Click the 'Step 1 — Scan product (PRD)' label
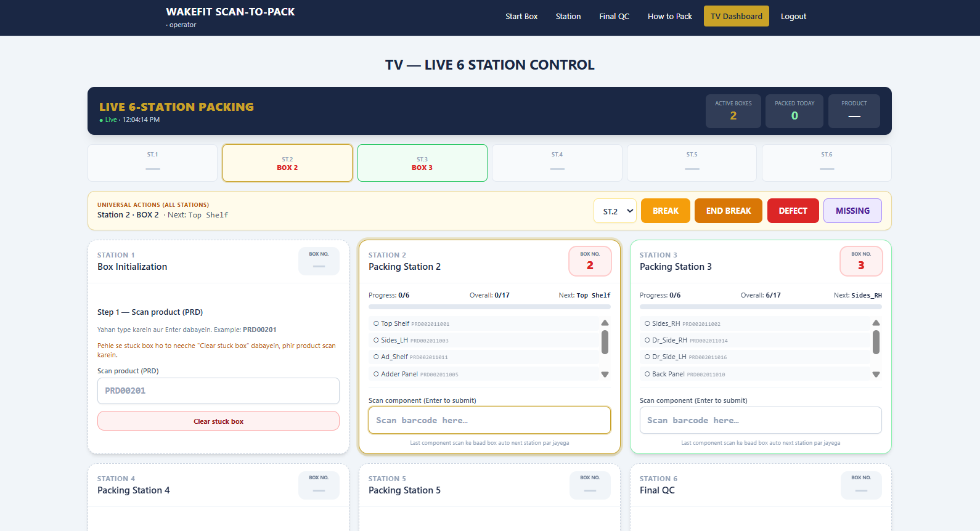Viewport: 980px width, 531px height. 150,312
